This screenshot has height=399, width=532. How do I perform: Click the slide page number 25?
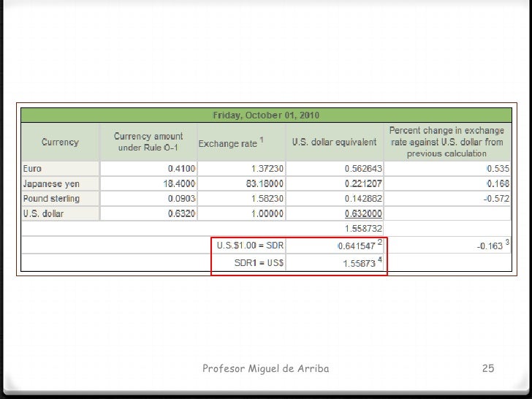(x=488, y=368)
